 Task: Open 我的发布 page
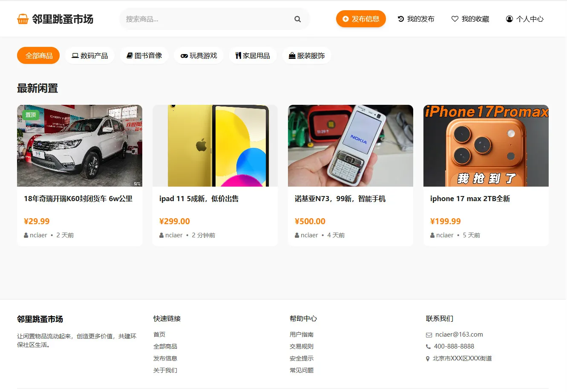[x=416, y=19]
